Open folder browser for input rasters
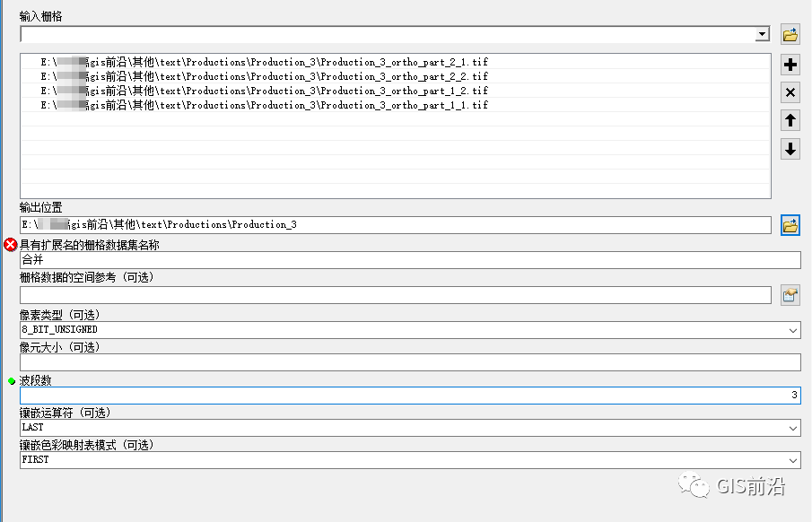The height and width of the screenshot is (522, 812). [790, 35]
